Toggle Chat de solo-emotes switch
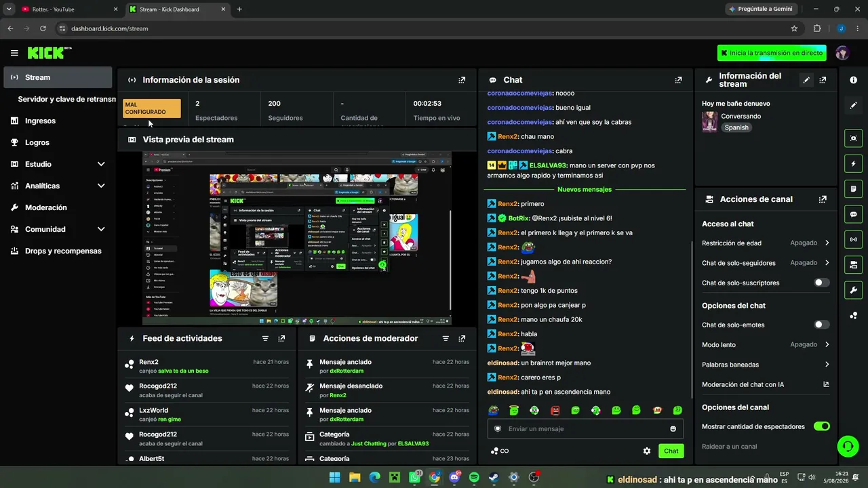The width and height of the screenshot is (868, 488). point(821,325)
